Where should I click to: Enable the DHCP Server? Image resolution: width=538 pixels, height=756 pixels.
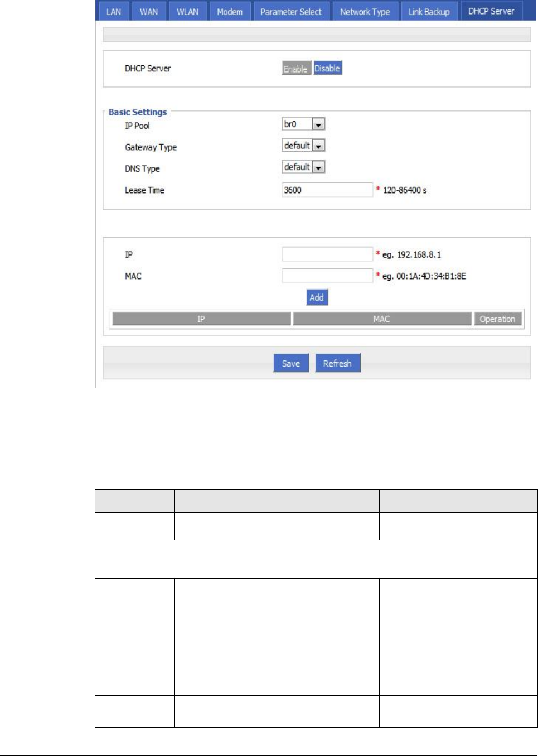click(x=296, y=68)
